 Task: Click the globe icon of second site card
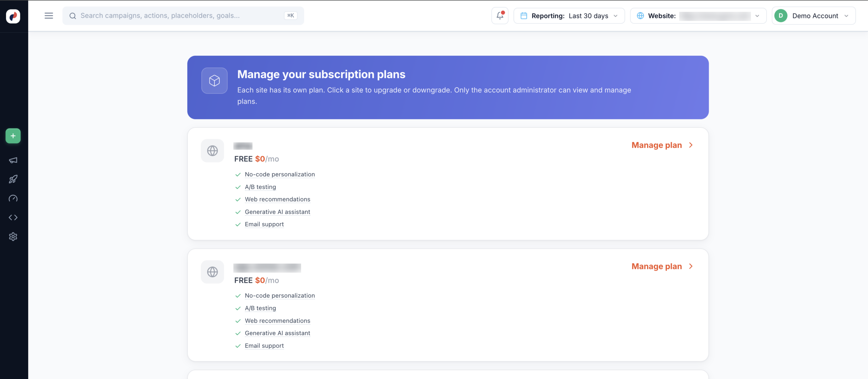click(213, 272)
